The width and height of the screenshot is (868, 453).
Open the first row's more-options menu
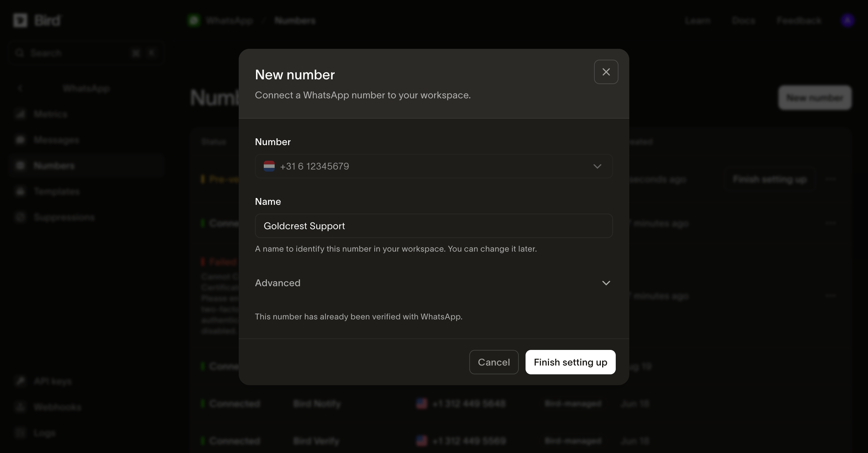click(831, 179)
